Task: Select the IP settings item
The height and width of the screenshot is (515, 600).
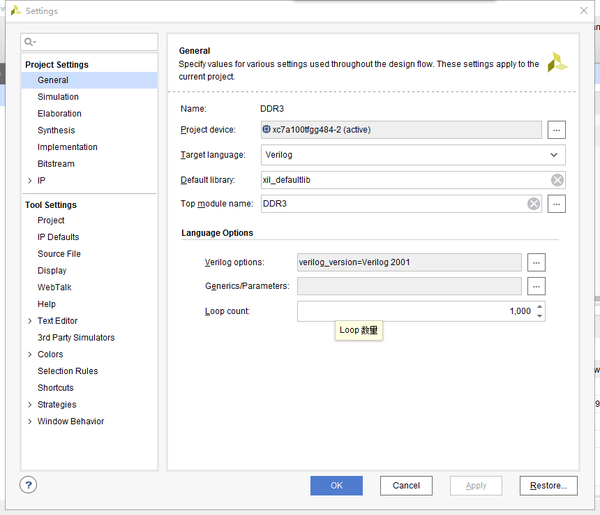Action: (x=41, y=181)
